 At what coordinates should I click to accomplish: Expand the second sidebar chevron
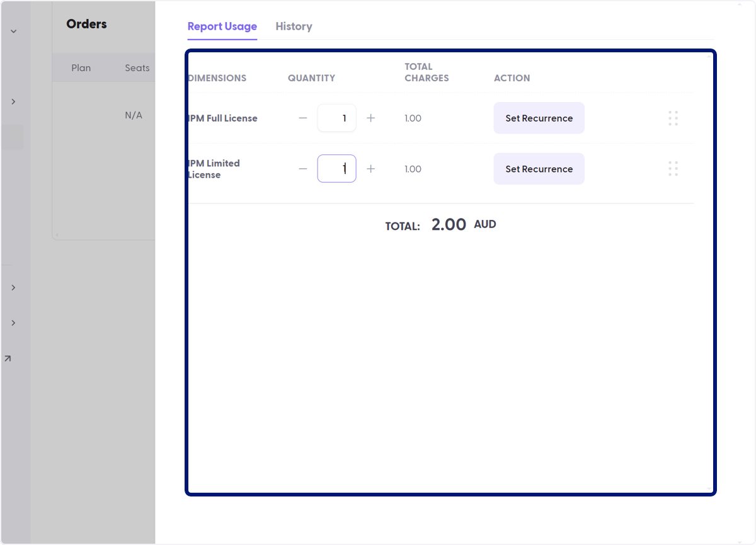pyautogui.click(x=13, y=101)
